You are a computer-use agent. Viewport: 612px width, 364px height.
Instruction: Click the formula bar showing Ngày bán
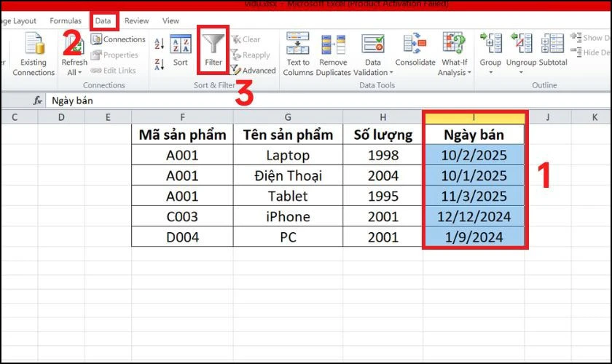coord(328,100)
